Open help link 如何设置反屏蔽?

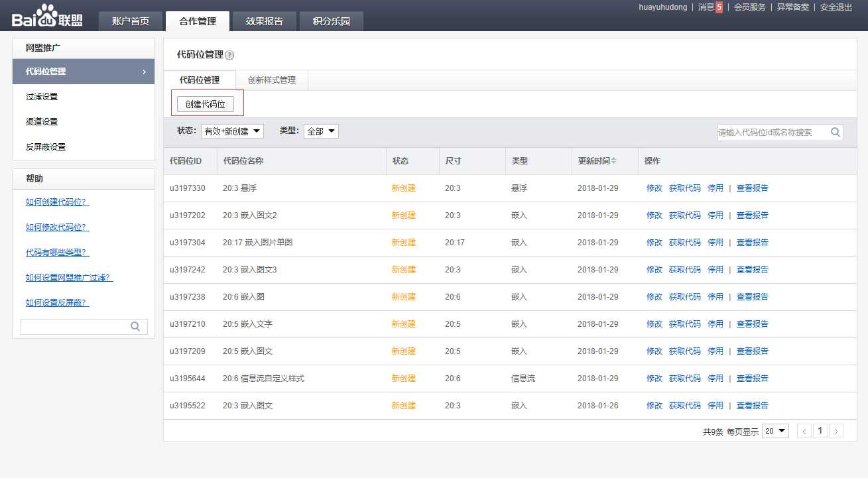[57, 303]
